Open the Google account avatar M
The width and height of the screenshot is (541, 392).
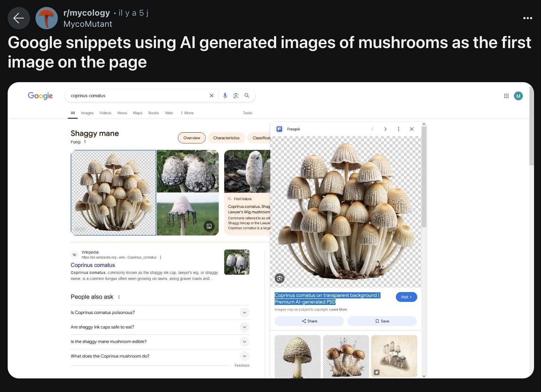pyautogui.click(x=518, y=96)
